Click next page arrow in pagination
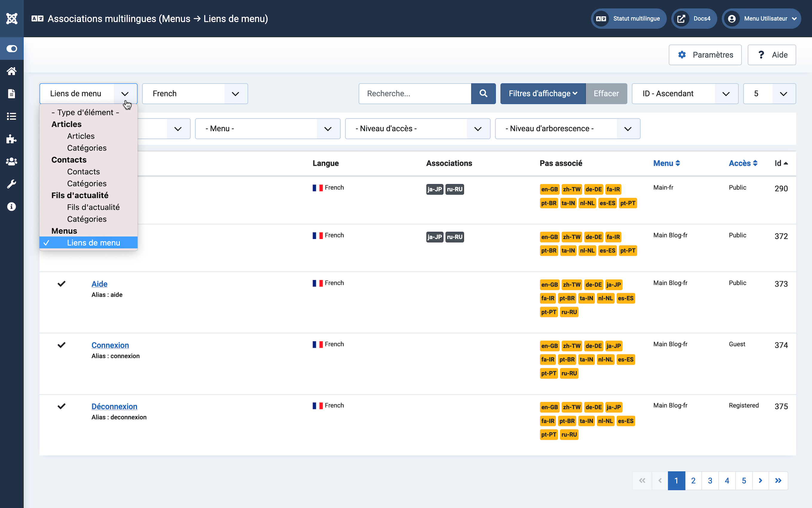This screenshot has height=508, width=812. [760, 481]
